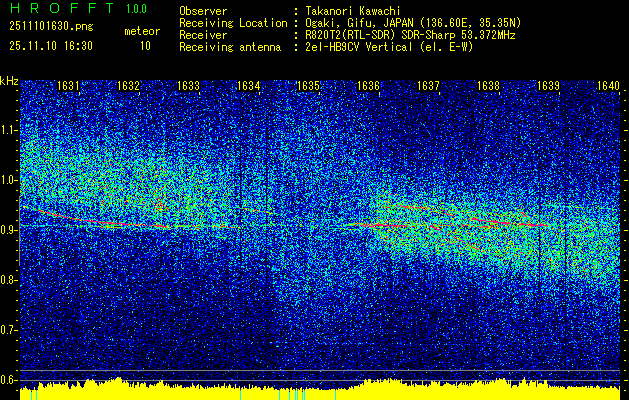
Task: Click the 1632 time marker
Action: pos(128,86)
